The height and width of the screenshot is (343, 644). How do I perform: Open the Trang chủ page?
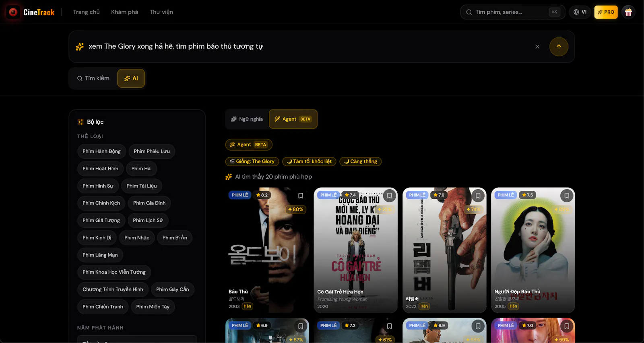[x=86, y=12]
